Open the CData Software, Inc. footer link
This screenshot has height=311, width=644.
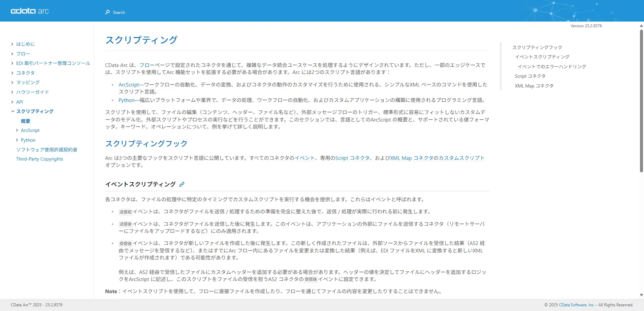tap(576, 304)
